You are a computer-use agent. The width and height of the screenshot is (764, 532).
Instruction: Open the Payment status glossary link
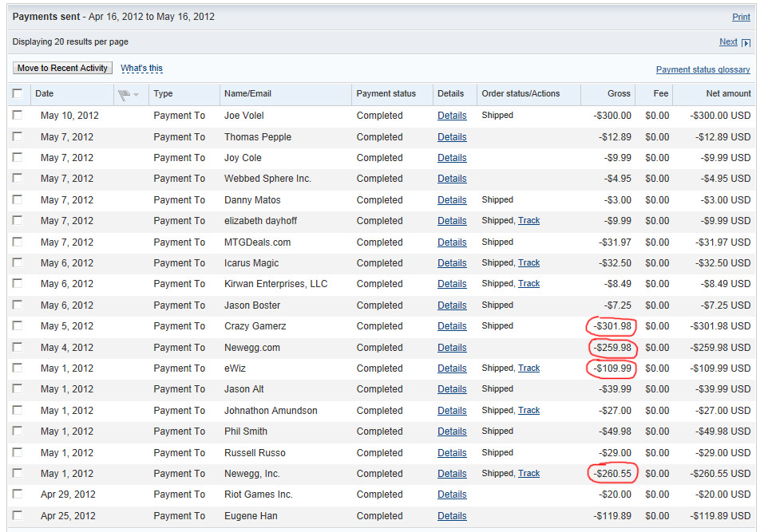click(703, 70)
